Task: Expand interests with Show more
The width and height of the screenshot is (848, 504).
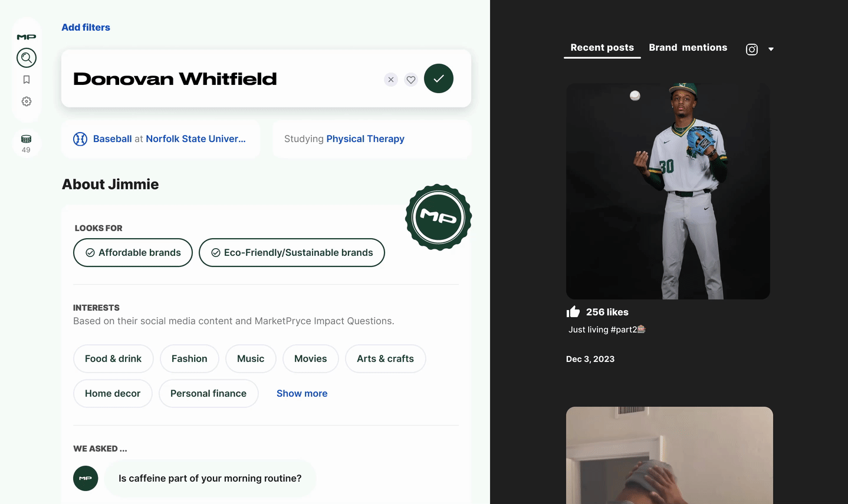Action: click(302, 393)
